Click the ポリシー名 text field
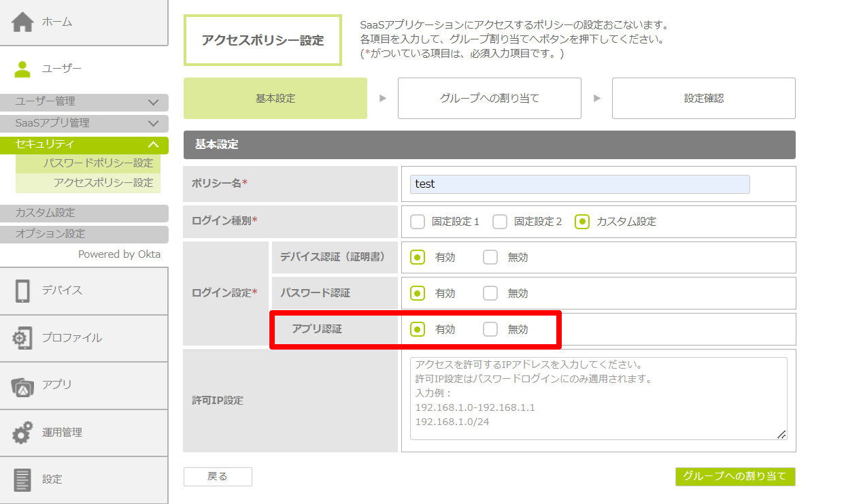The height and width of the screenshot is (504, 844). coord(579,184)
